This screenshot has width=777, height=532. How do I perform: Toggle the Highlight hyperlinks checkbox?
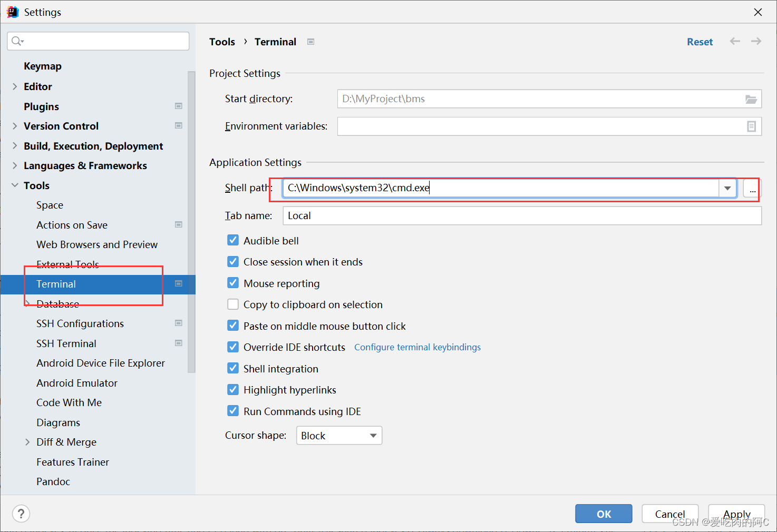coord(233,389)
